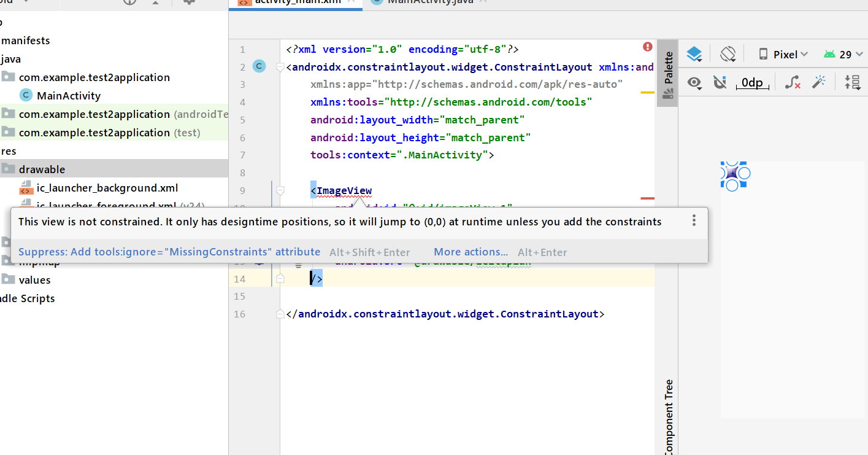This screenshot has width=868, height=455.
Task: Click the xml version declaration on line 1
Action: 402,49
